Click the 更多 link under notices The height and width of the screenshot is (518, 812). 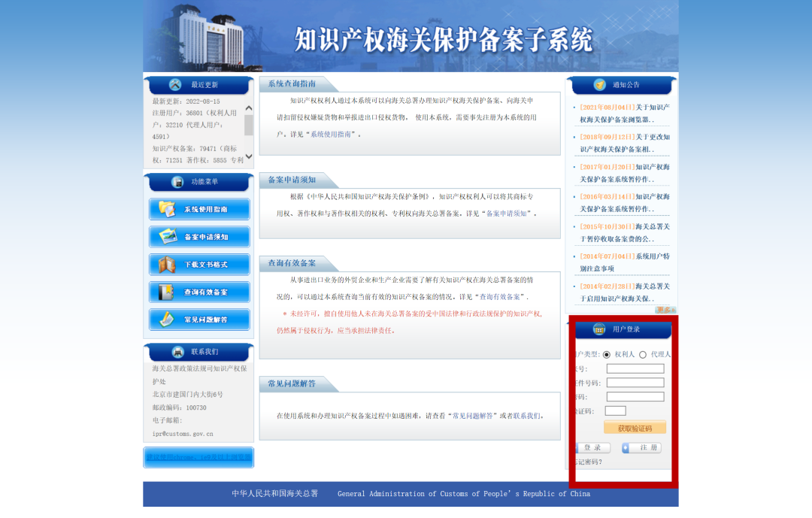point(665,310)
